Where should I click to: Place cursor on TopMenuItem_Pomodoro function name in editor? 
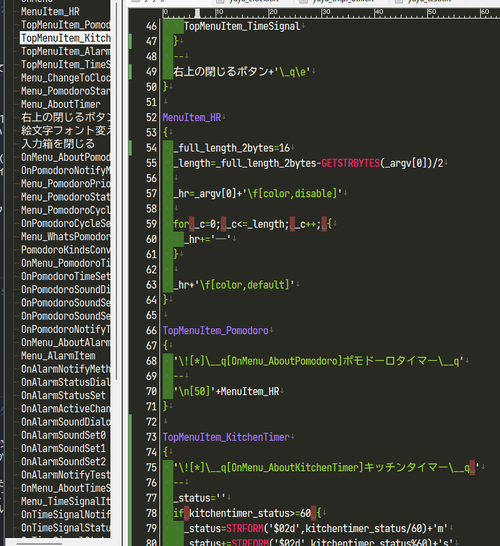216,330
